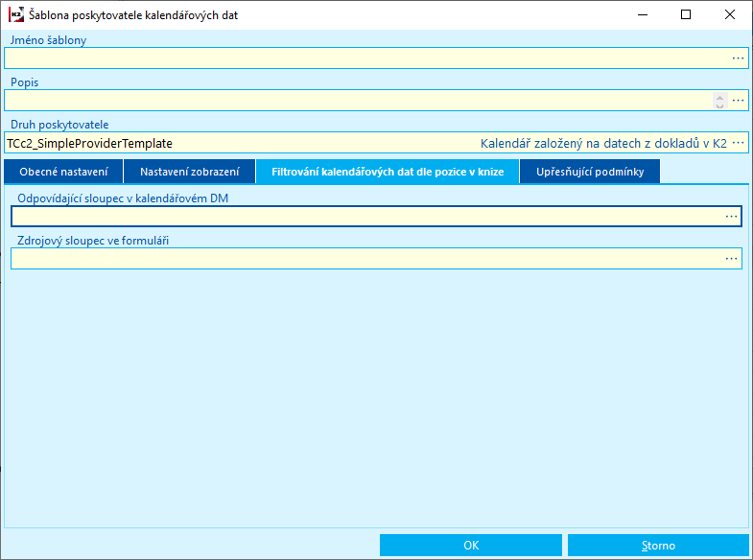
Task: Confirm dialog with OK button
Action: (471, 545)
